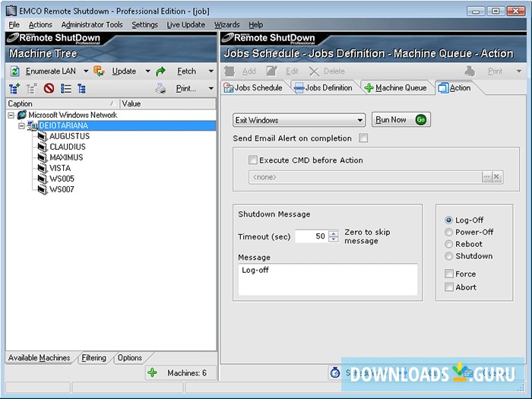Click the MAXIMUS computer icon
This screenshot has height=399, width=532.
coord(42,157)
